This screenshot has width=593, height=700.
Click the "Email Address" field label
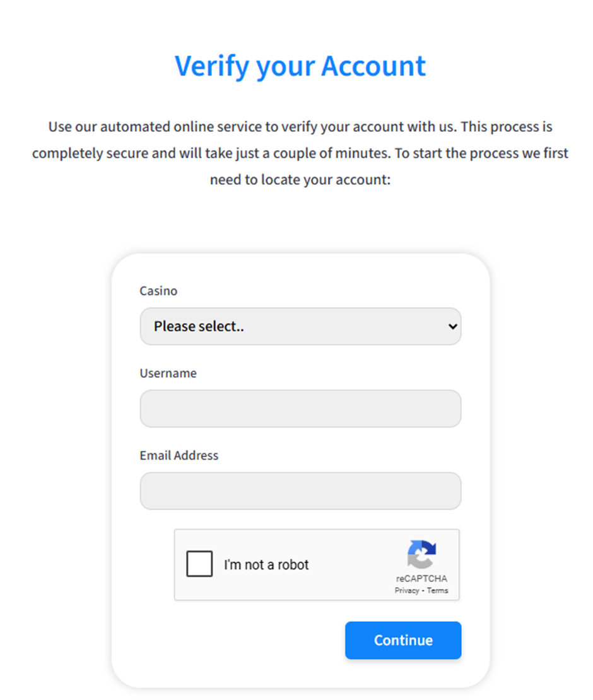[x=179, y=455]
